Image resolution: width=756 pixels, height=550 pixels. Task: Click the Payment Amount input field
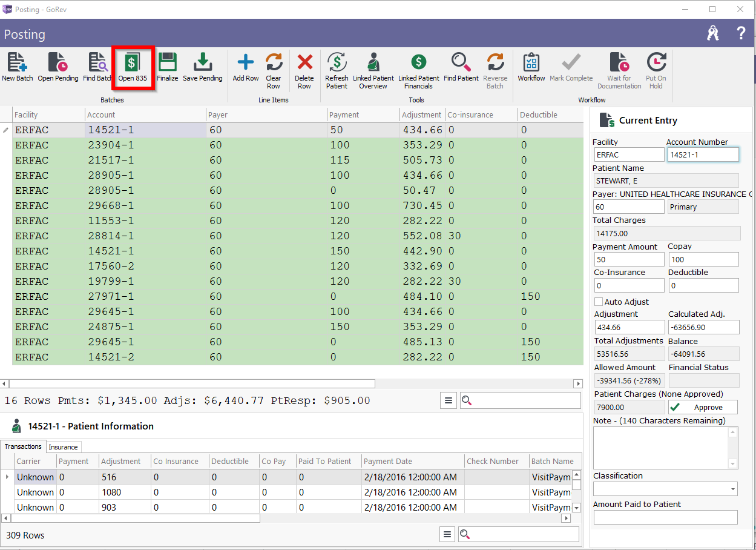(x=629, y=260)
